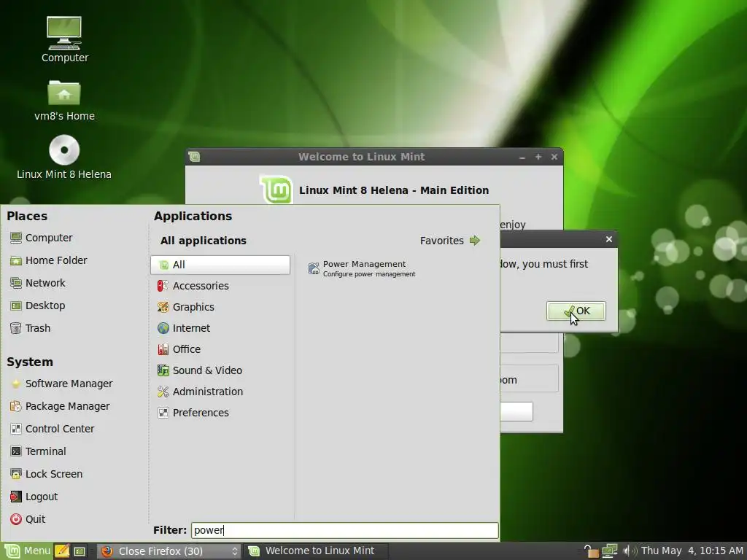Select Logout in menu
Screen dimensions: 747x560
tap(34, 497)
